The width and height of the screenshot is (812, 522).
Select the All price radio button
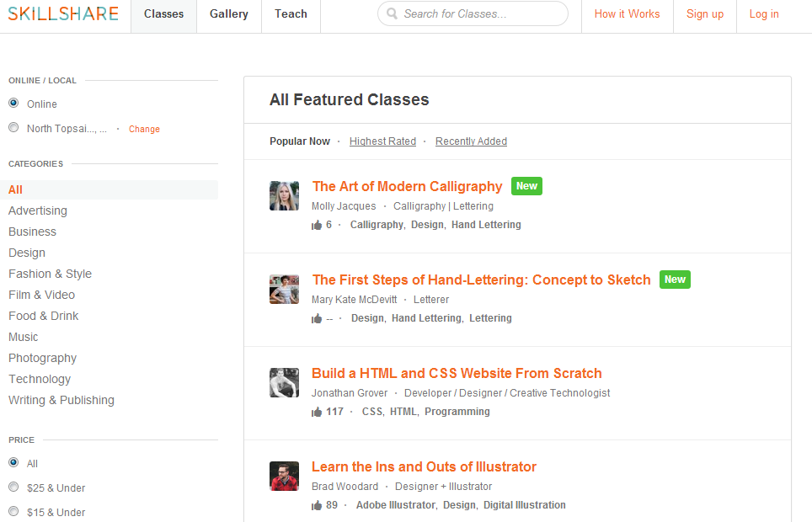coord(13,462)
